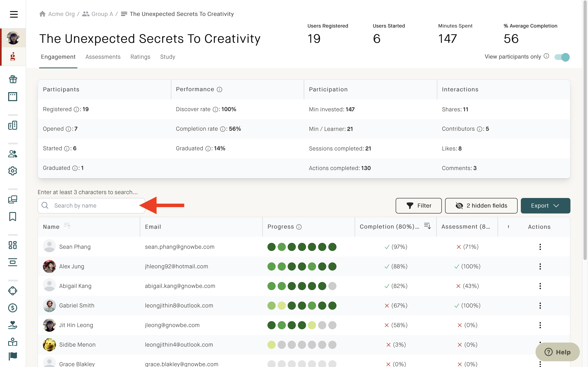The image size is (588, 367).
Task: Expand the Export dropdown
Action: (x=546, y=206)
